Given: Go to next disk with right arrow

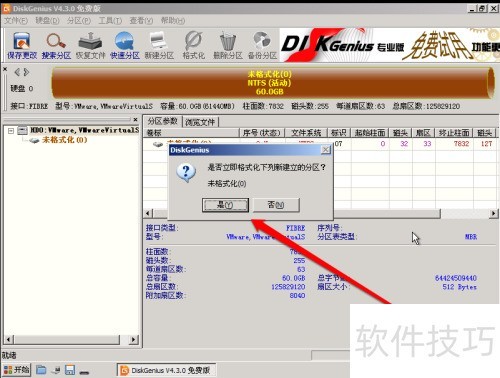Looking at the screenshot, I should pos(26,72).
